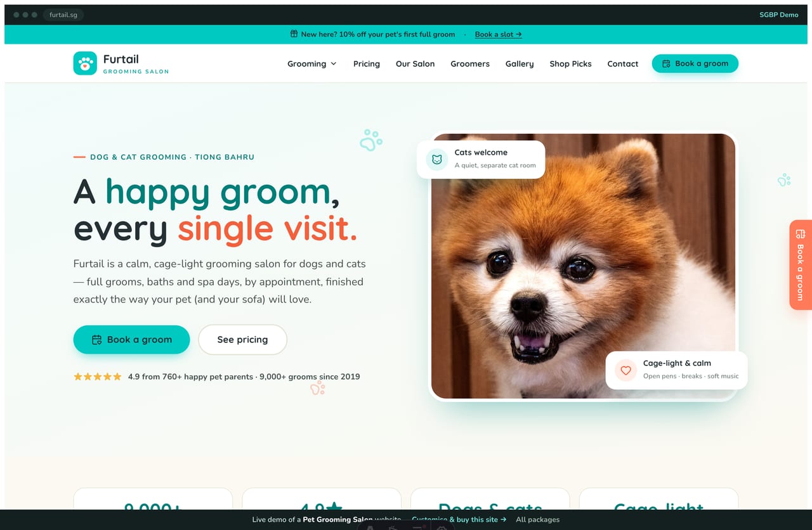Click the calendar icon in the header Book a groom button

point(666,63)
